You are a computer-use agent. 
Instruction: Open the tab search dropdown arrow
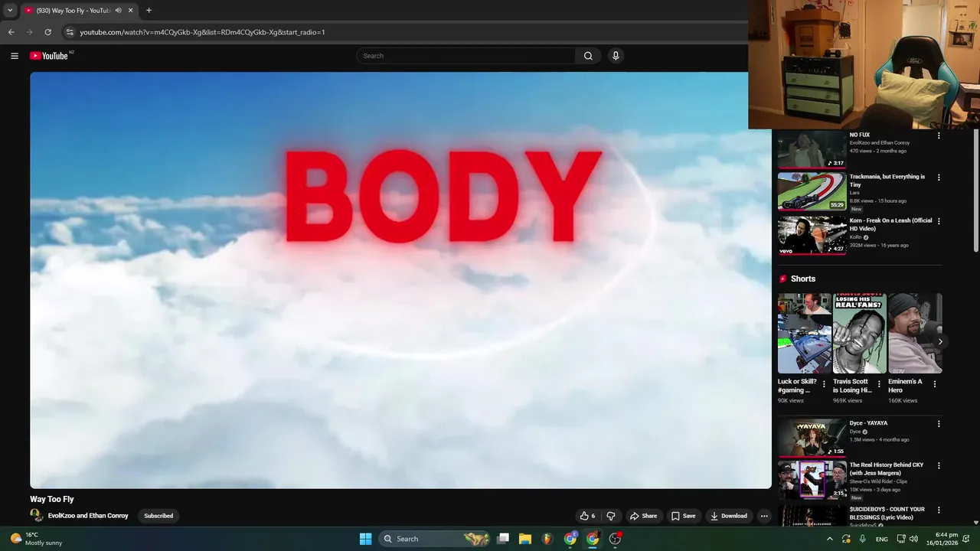10,11
